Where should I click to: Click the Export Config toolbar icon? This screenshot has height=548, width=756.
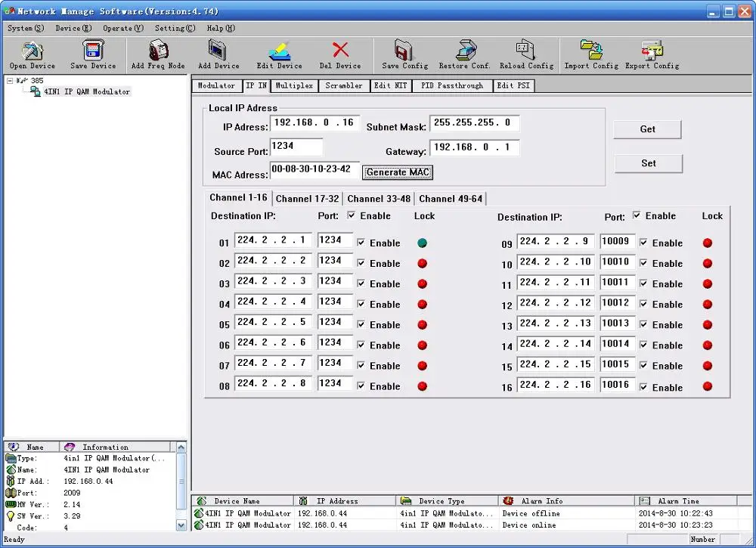point(652,51)
